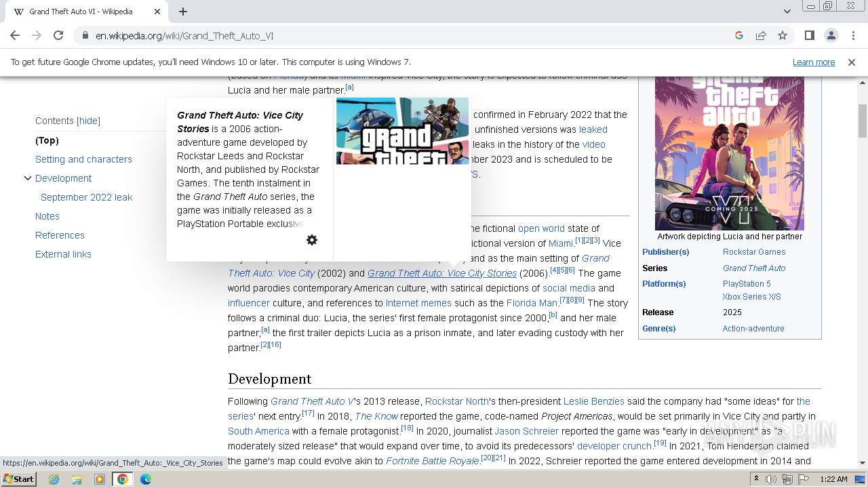Open Internet Explorer from taskbar
The image size is (868, 488).
click(54, 479)
